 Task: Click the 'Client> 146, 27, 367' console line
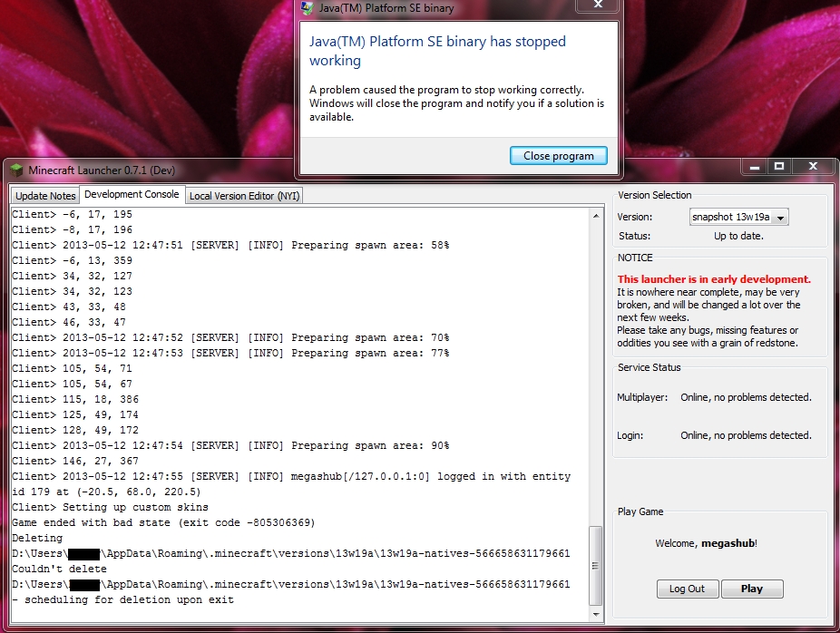click(x=75, y=461)
